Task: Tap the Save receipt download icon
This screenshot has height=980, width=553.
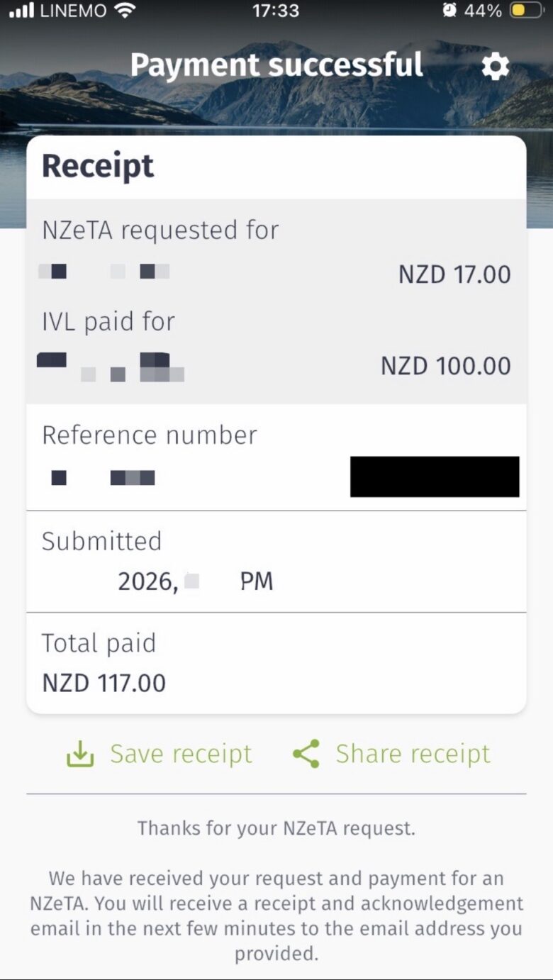Action: (x=80, y=754)
